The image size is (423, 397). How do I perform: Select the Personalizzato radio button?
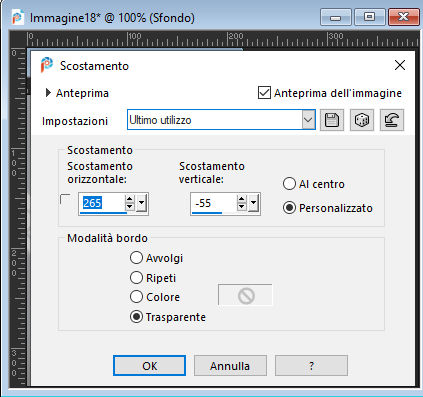pyautogui.click(x=289, y=208)
